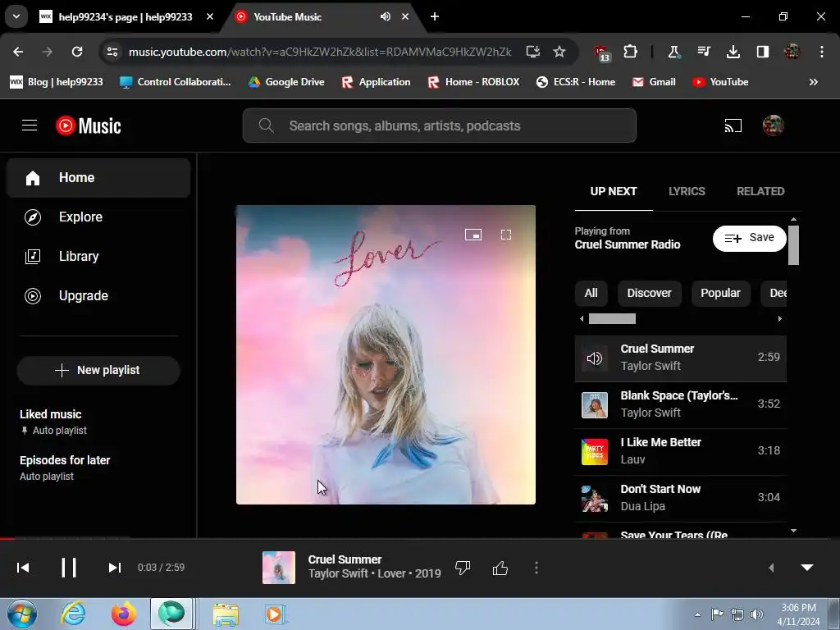Switch to help99234's page tab
Viewport: 840px width, 630px height.
click(x=125, y=17)
